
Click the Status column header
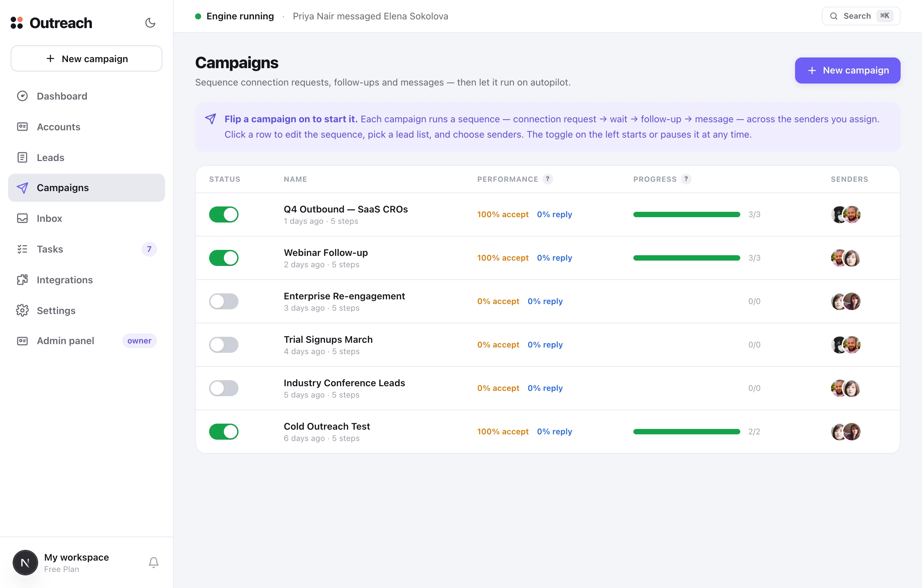tap(225, 179)
